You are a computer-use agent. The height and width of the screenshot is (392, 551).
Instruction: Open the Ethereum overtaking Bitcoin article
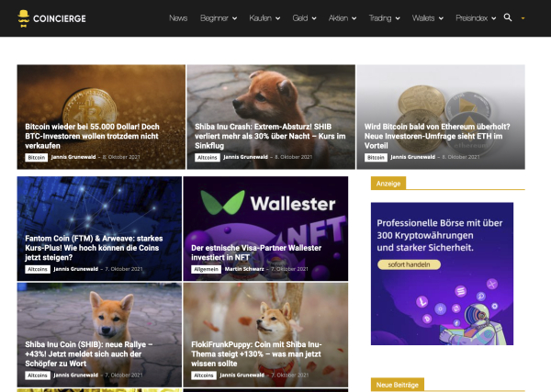click(x=437, y=136)
